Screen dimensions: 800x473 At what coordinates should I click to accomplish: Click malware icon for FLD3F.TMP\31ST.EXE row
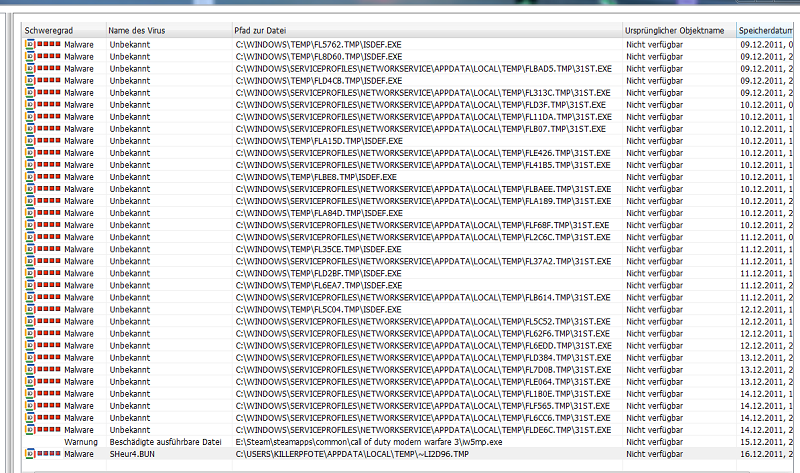click(x=30, y=105)
